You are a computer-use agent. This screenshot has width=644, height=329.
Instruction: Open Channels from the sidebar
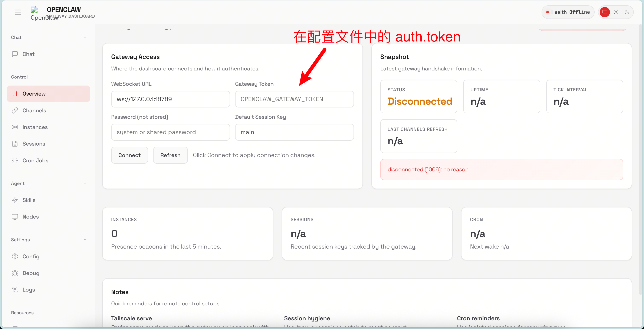click(34, 110)
